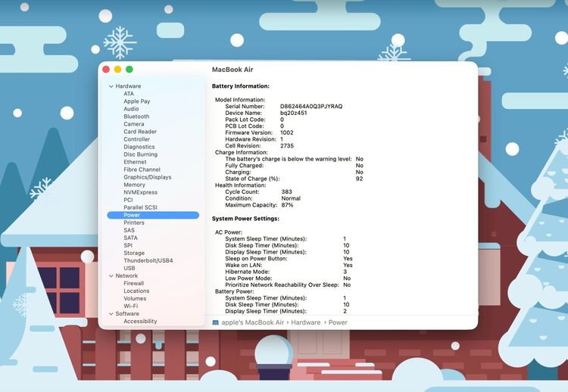Select Disc Burning in the sidebar

coord(141,154)
